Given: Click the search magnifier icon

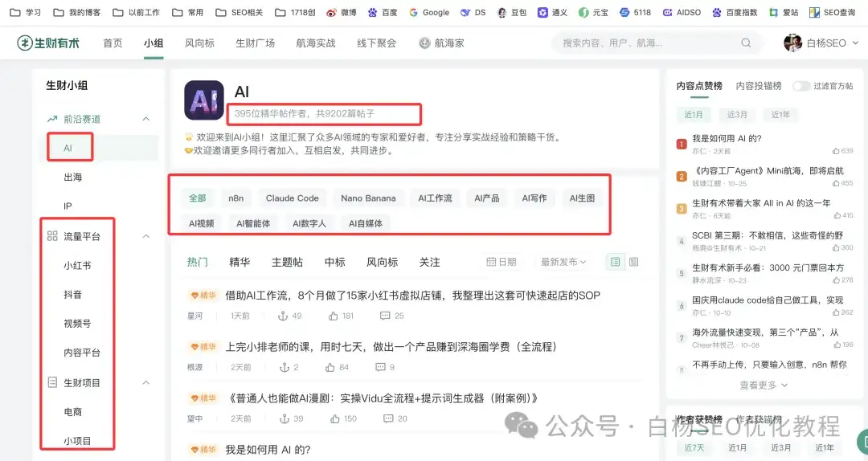Looking at the screenshot, I should point(746,43).
